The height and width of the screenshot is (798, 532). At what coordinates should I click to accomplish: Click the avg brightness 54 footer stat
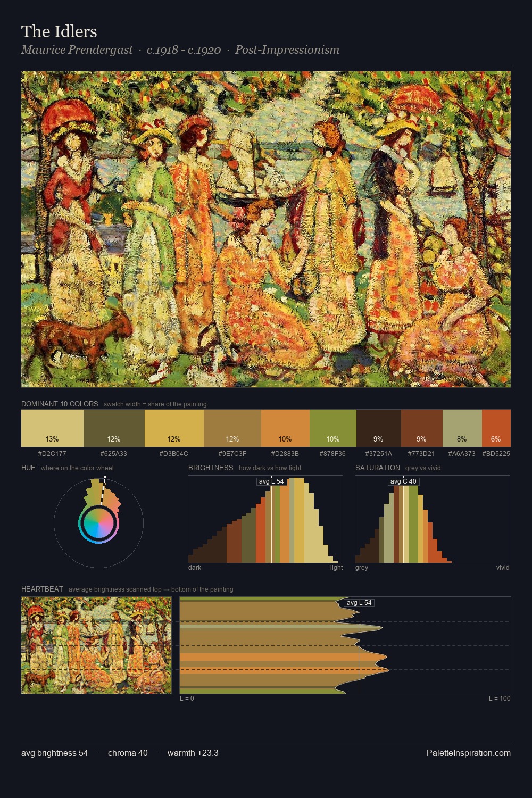pos(55,753)
